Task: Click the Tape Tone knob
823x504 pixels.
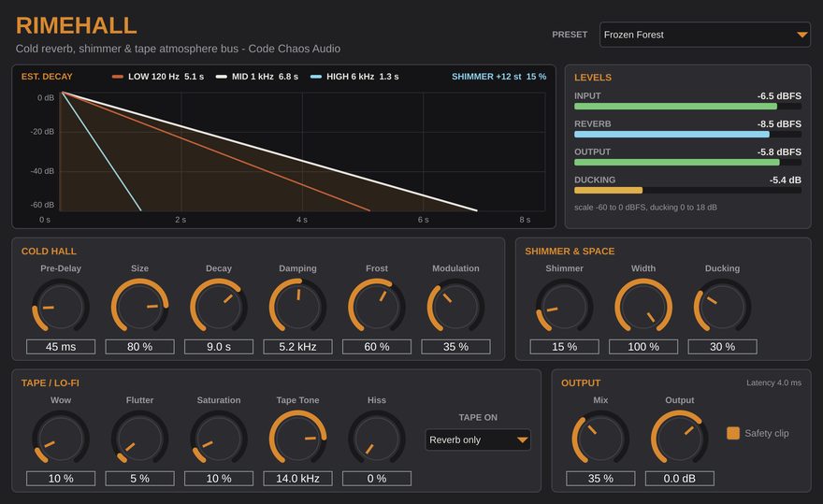Action: click(297, 439)
